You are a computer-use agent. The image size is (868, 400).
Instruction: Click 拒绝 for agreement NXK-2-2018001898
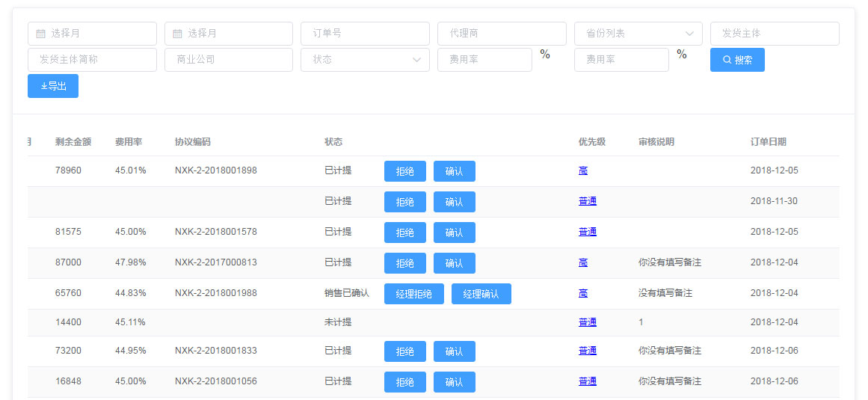point(404,171)
